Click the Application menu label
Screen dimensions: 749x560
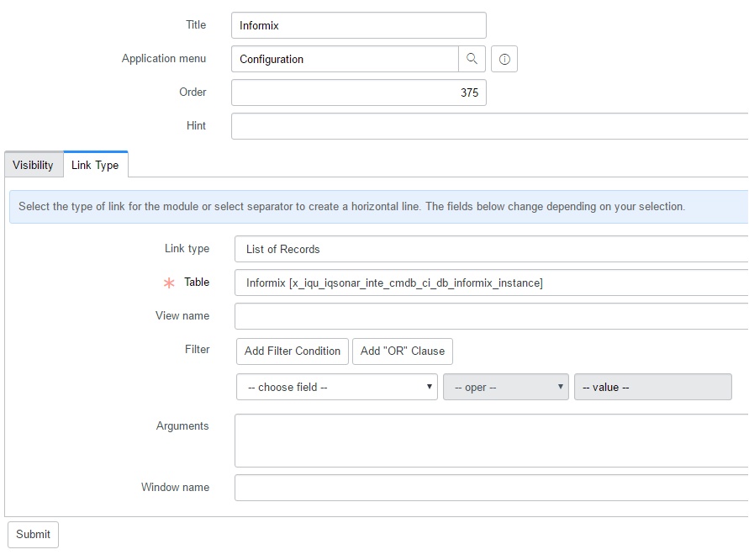tap(164, 58)
